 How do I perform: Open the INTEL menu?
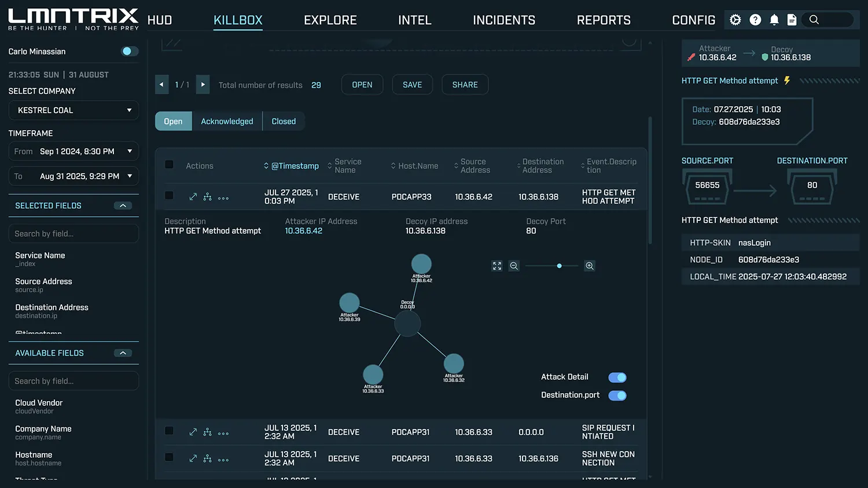(x=415, y=20)
